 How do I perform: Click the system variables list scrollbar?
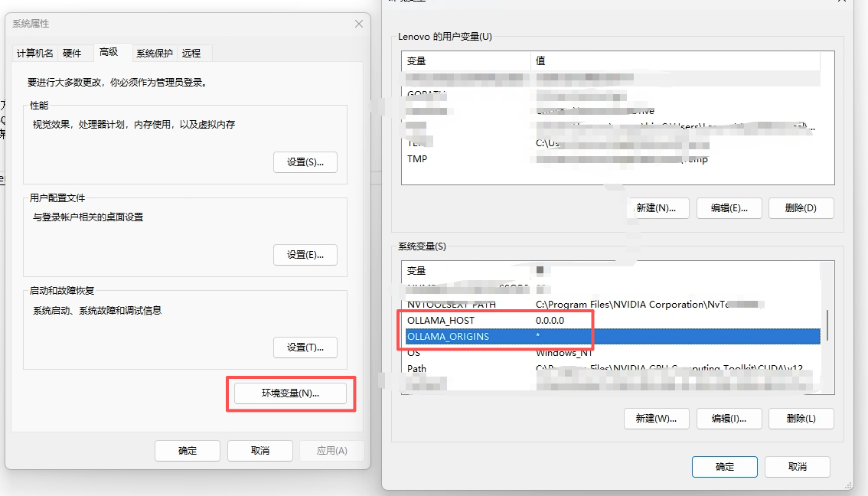coord(826,325)
